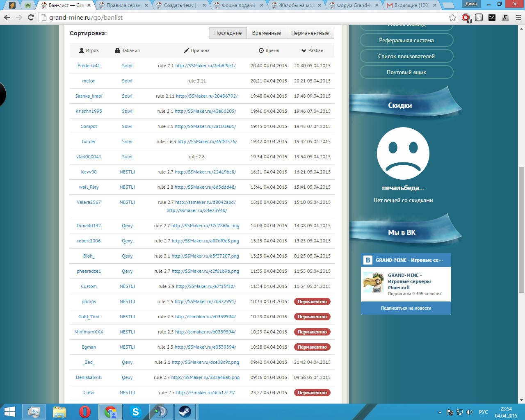Sort by the Время column header
525x420 pixels.
point(269,50)
